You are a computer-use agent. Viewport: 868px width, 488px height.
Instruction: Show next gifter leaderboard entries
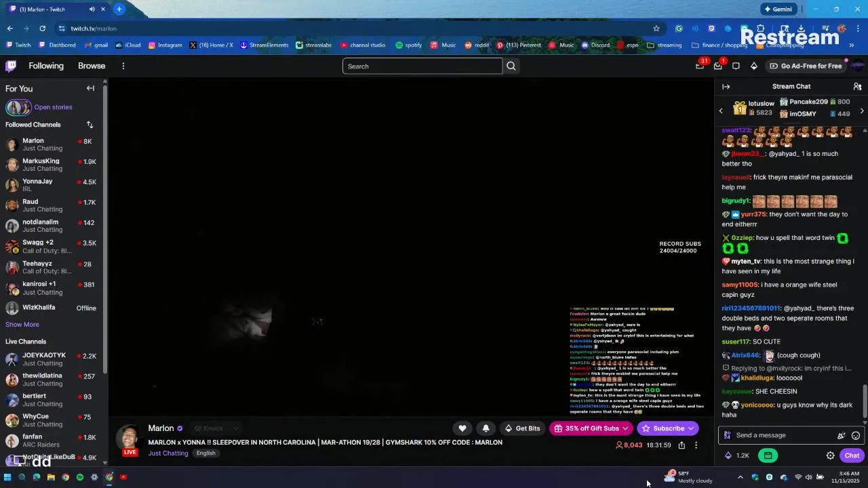pos(862,110)
